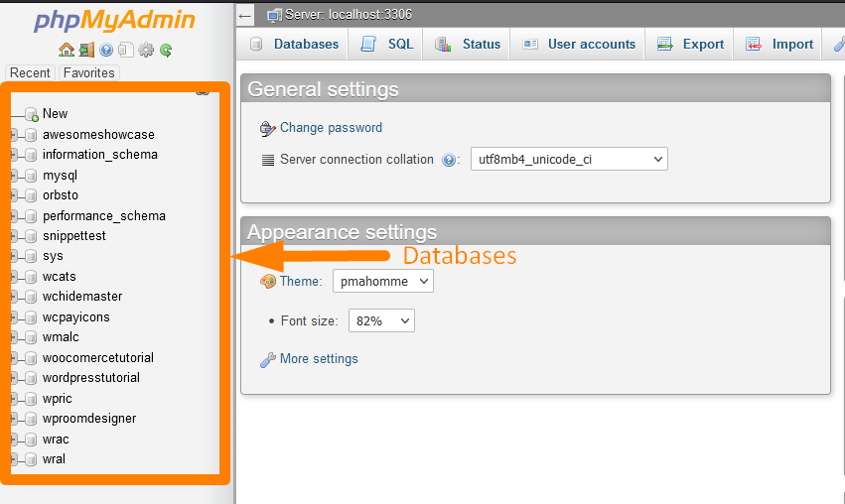Click the Change password key icon

click(267, 128)
